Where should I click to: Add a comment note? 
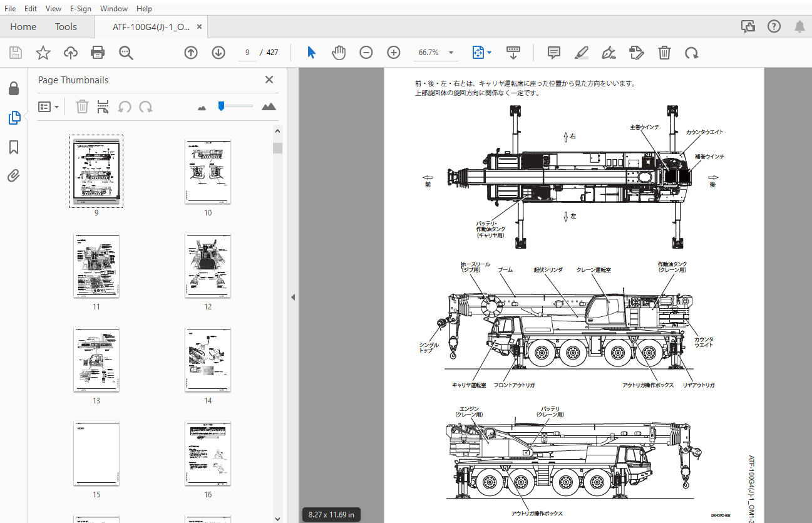point(554,53)
